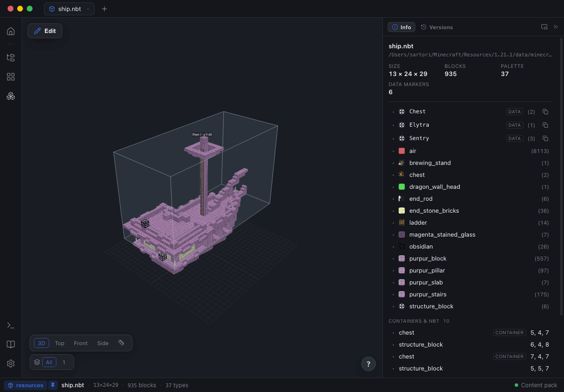The width and height of the screenshot is (564, 392).
Task: Expand the Elytra data marker row
Action: click(x=393, y=125)
